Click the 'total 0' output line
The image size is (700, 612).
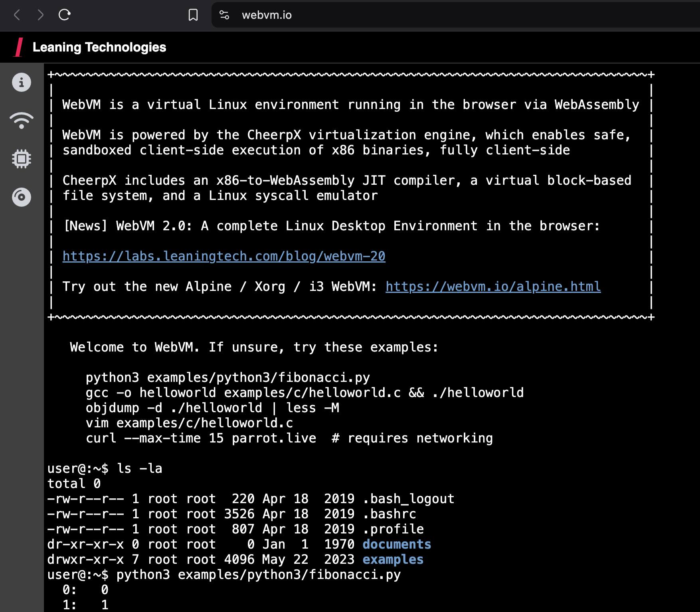click(x=74, y=484)
